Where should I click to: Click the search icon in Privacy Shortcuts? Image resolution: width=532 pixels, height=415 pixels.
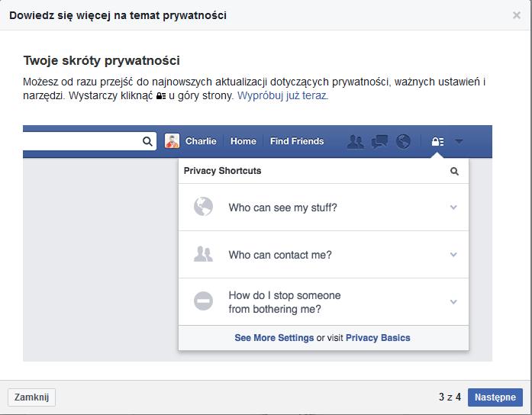pyautogui.click(x=454, y=171)
